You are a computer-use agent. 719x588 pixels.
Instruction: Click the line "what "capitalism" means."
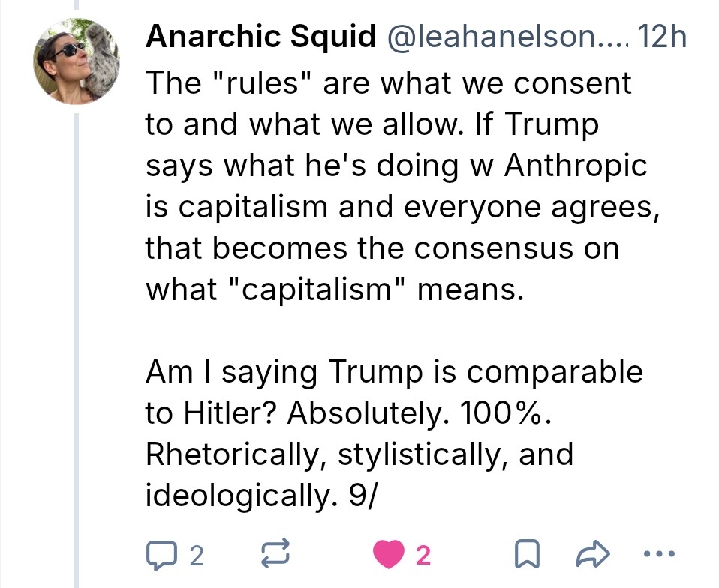(332, 289)
